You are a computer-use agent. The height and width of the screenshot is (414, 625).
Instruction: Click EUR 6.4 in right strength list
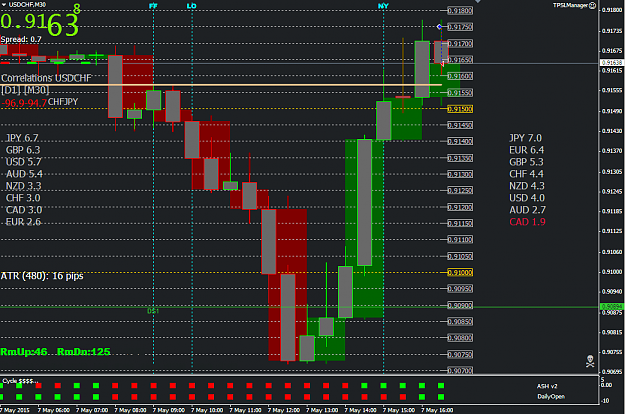click(527, 150)
